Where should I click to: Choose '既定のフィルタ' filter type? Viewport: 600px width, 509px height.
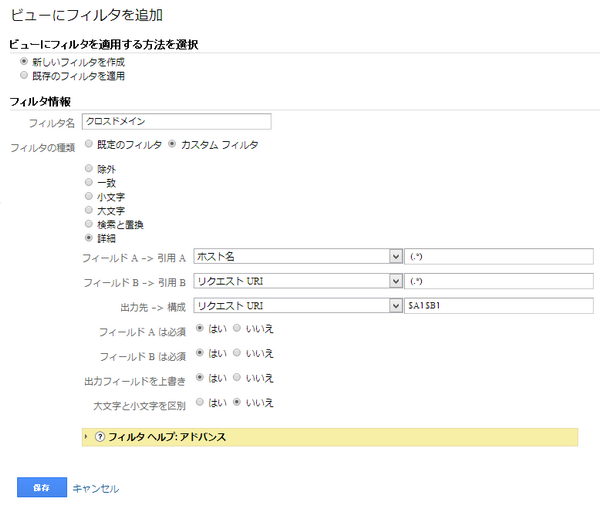(89, 144)
